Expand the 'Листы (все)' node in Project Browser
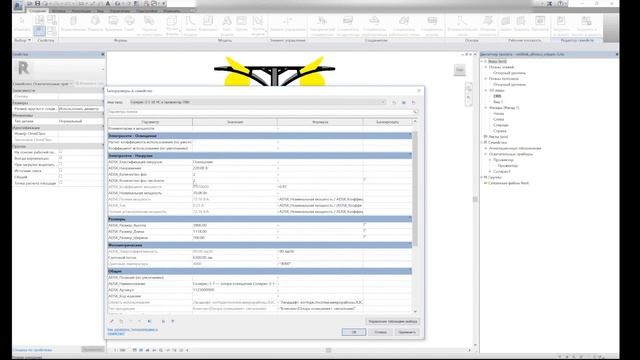This screenshot has height=360, width=640. 485,137
